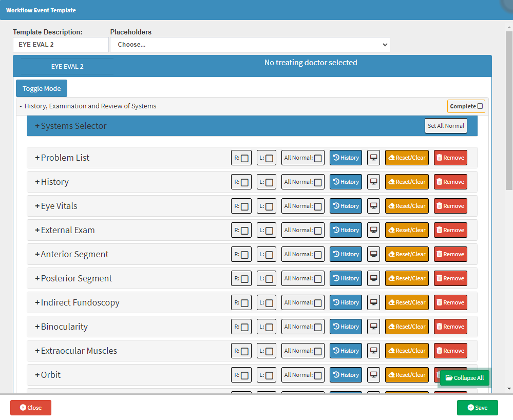
Task: Check the Complete checkbox
Action: [480, 106]
